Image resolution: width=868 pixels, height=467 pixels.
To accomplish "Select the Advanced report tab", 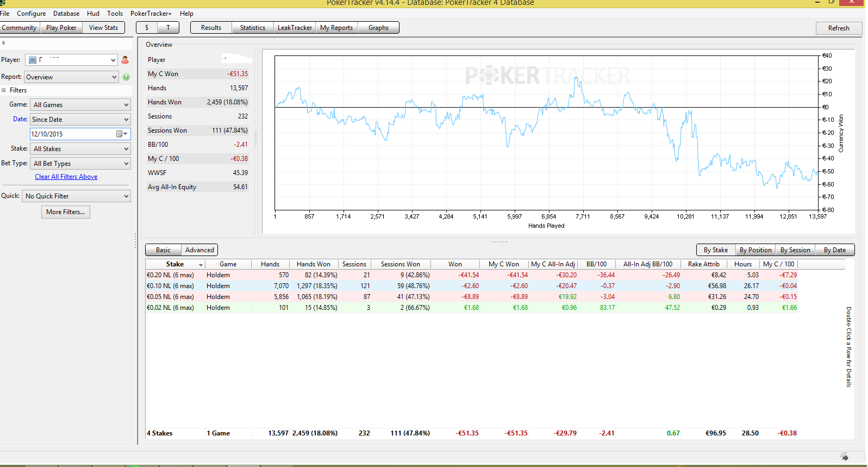I will pyautogui.click(x=200, y=250).
